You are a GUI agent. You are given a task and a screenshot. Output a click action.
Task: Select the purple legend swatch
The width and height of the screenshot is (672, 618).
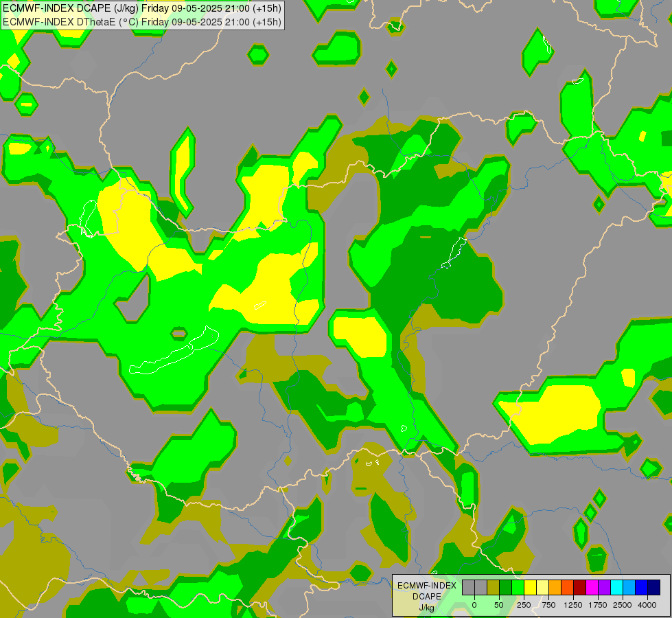click(x=605, y=587)
